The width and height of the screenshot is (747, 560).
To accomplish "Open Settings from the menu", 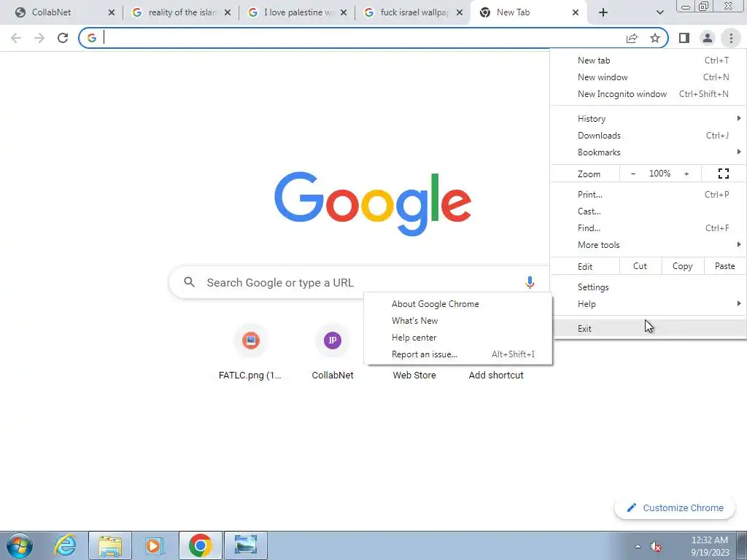I will 648,287.
